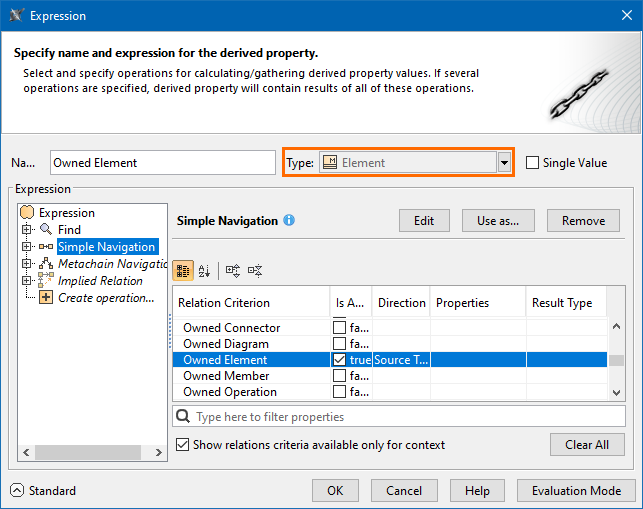
Task: Expand the Find node in expression tree
Action: (27, 230)
